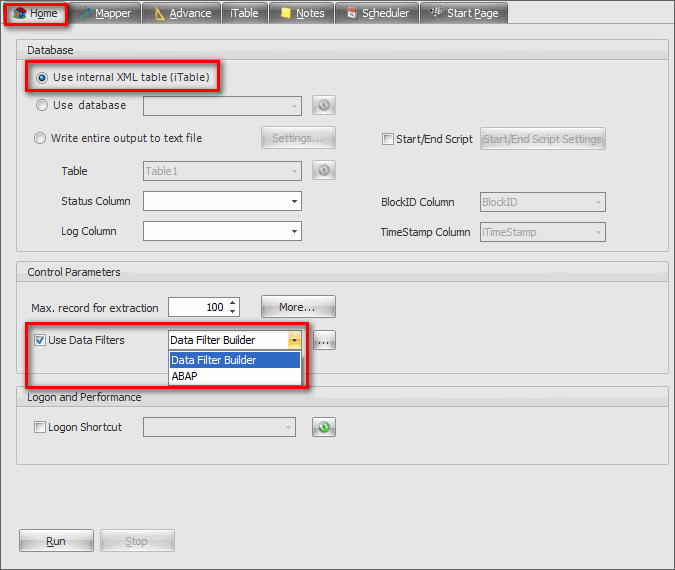
Task: Open Start/End Script Settings button
Action: click(542, 139)
